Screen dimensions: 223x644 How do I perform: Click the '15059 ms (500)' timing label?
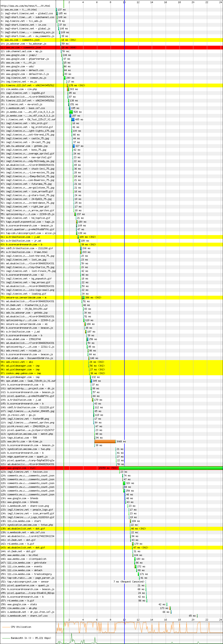pos(108,468)
